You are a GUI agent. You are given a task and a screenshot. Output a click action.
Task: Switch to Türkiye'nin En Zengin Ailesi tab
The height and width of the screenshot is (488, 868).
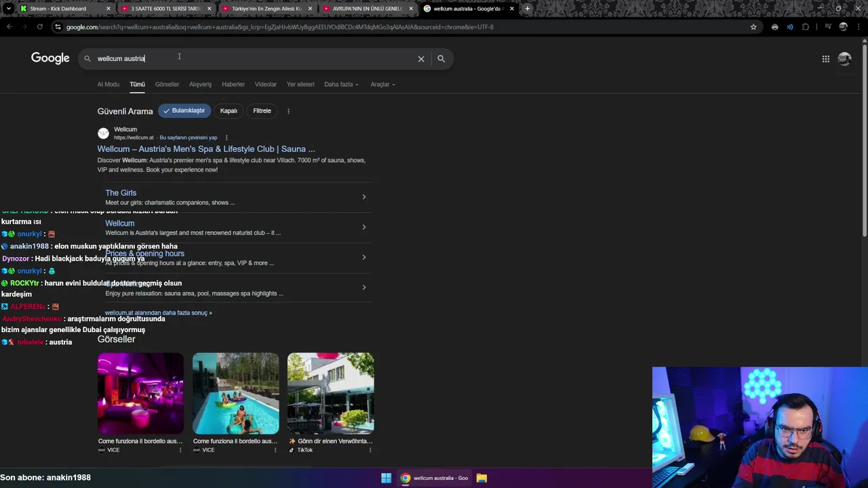click(267, 9)
